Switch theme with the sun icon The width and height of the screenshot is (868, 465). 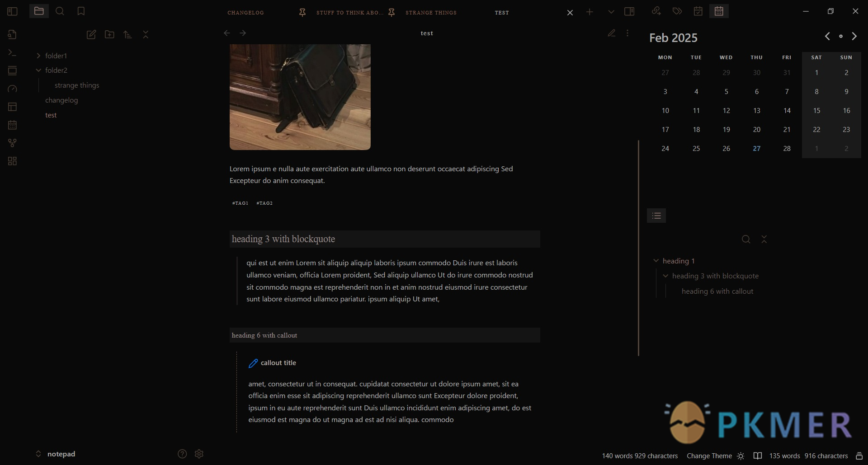(x=740, y=456)
